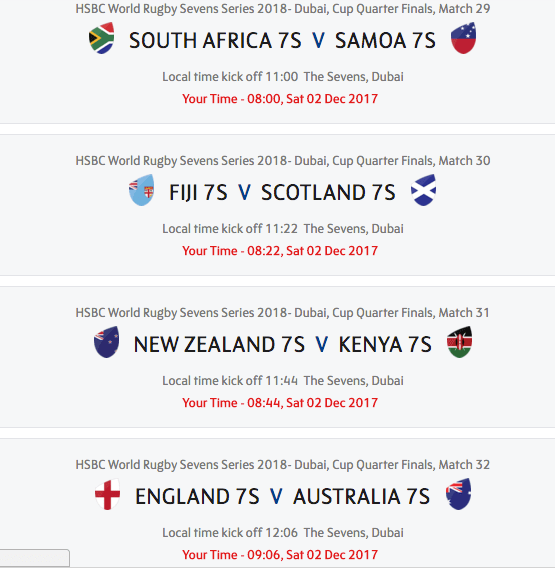Open the England 7s team name
The image size is (555, 568).
point(197,496)
